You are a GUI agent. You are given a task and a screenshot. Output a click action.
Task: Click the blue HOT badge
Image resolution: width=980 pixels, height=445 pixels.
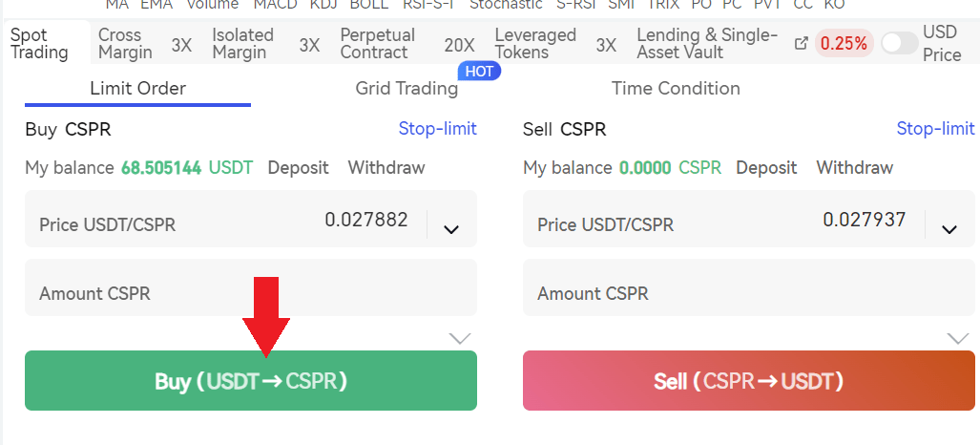point(480,71)
